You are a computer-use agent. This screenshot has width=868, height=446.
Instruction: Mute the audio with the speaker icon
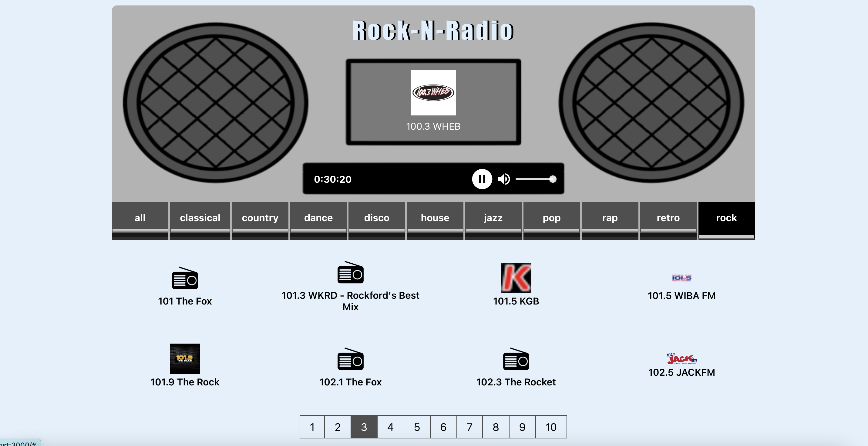504,179
